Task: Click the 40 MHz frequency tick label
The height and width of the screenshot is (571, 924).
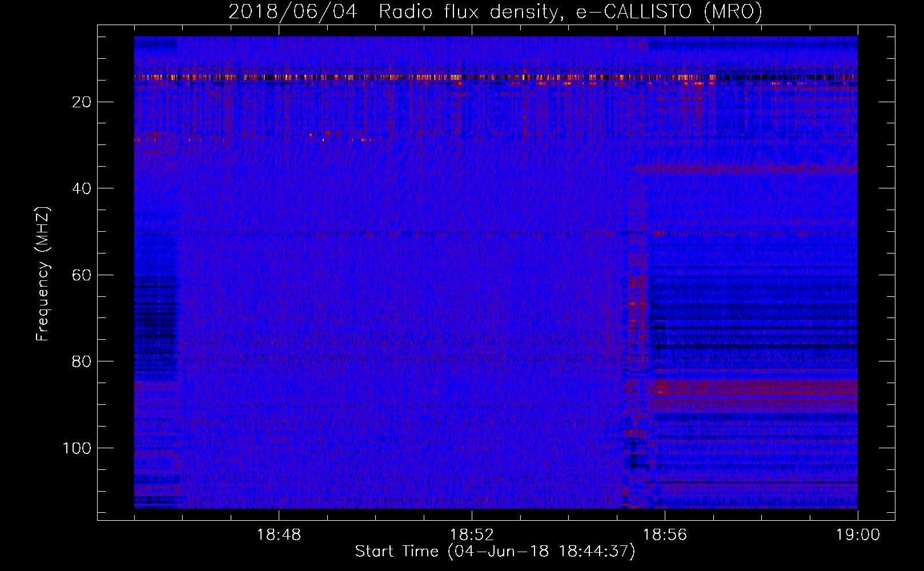Action: pyautogui.click(x=82, y=188)
